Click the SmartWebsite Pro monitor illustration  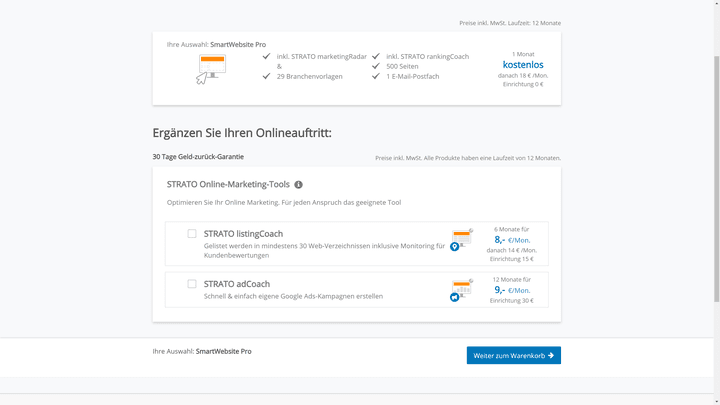211,69
